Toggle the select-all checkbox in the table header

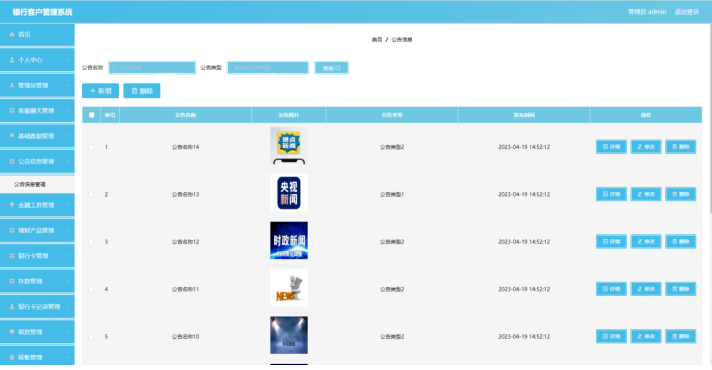[x=91, y=115]
